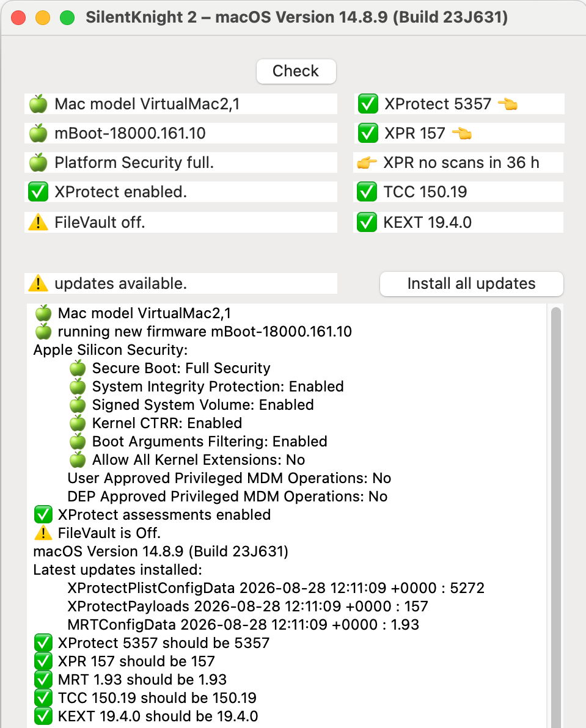Viewport: 586px width, 728px height.
Task: Select FileVault off. status text
Action: pos(100,222)
